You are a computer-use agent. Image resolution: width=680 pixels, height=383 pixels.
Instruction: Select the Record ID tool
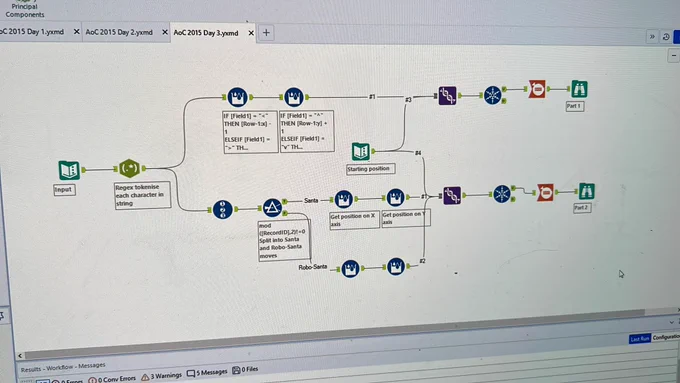tap(222, 210)
